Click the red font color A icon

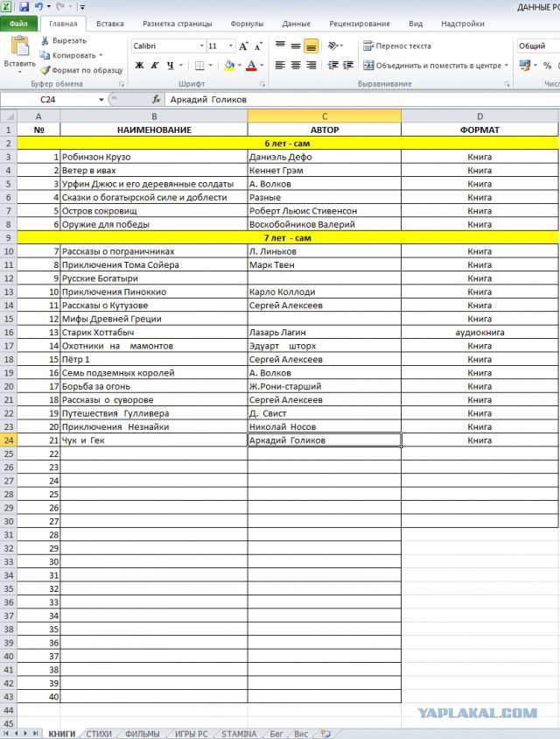251,65
